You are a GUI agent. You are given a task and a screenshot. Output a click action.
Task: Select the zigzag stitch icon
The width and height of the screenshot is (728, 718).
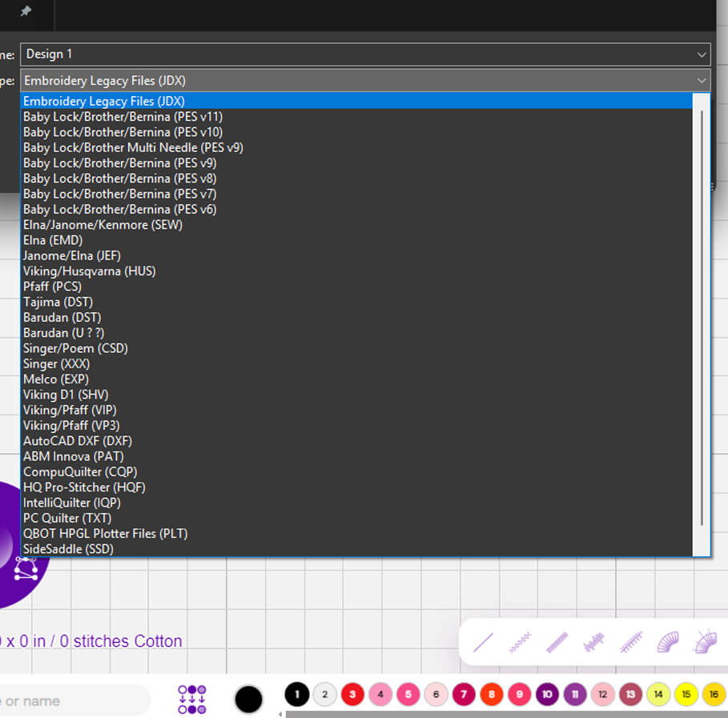click(519, 641)
